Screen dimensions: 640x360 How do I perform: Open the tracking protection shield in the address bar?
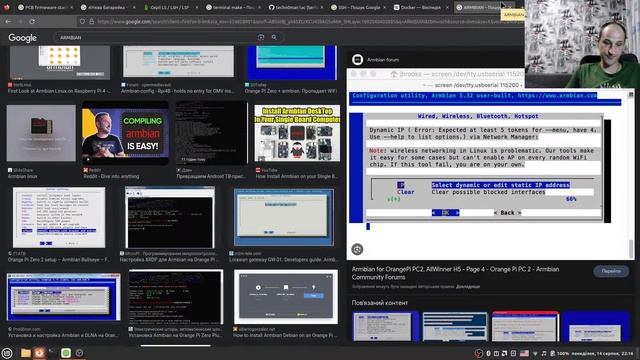coord(82,21)
